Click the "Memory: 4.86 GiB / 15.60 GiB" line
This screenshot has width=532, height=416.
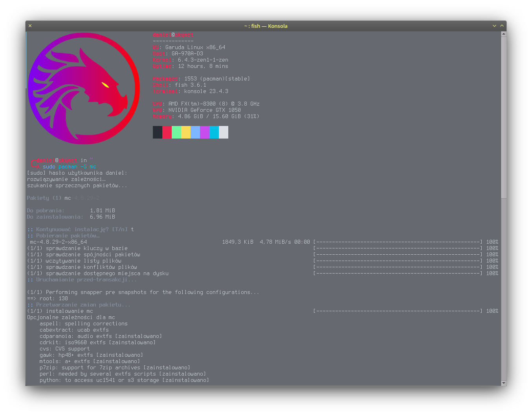point(206,117)
